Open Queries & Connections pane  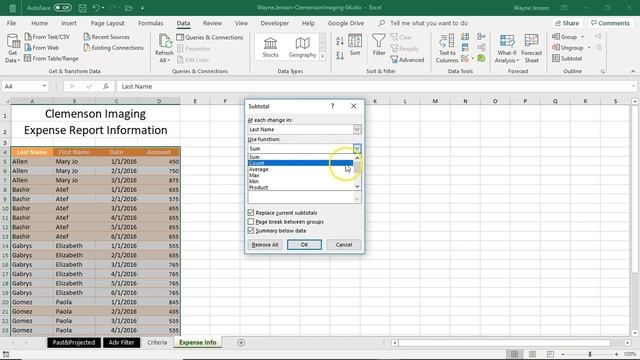pos(210,37)
